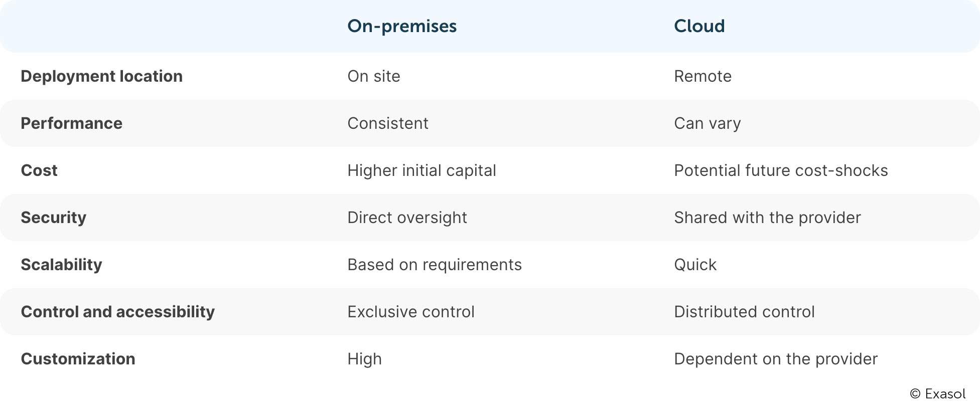Viewport: 980px width, 411px height.
Task: Select the Customization row label
Action: pyautogui.click(x=78, y=359)
